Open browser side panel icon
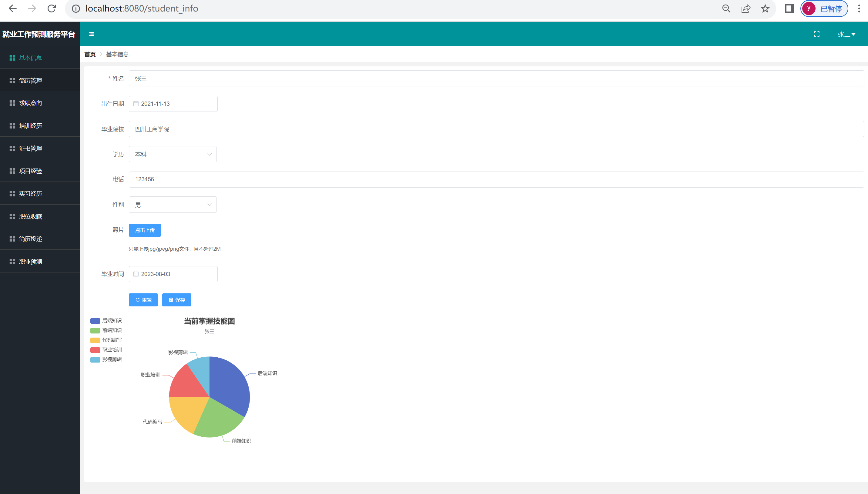868x494 pixels. pyautogui.click(x=789, y=8)
